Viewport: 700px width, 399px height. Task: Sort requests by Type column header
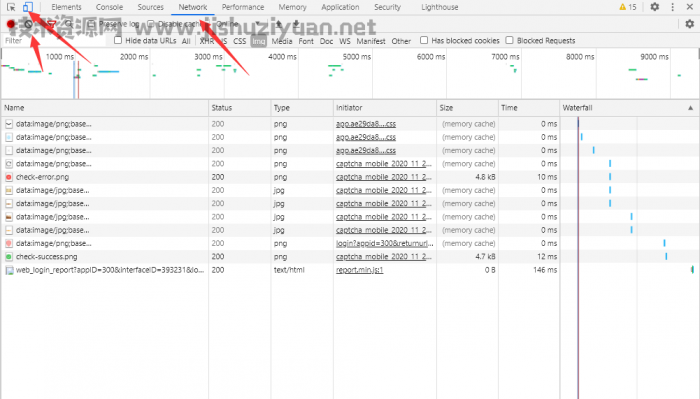pos(302,108)
